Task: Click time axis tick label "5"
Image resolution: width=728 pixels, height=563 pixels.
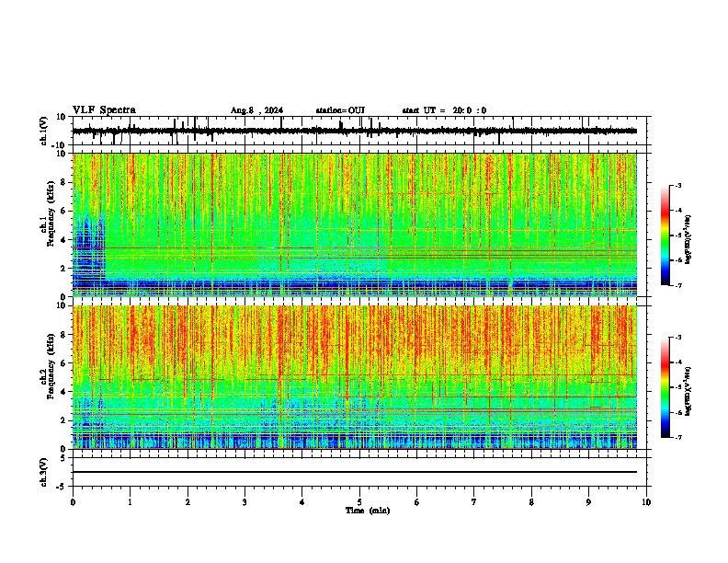Action: 359,502
